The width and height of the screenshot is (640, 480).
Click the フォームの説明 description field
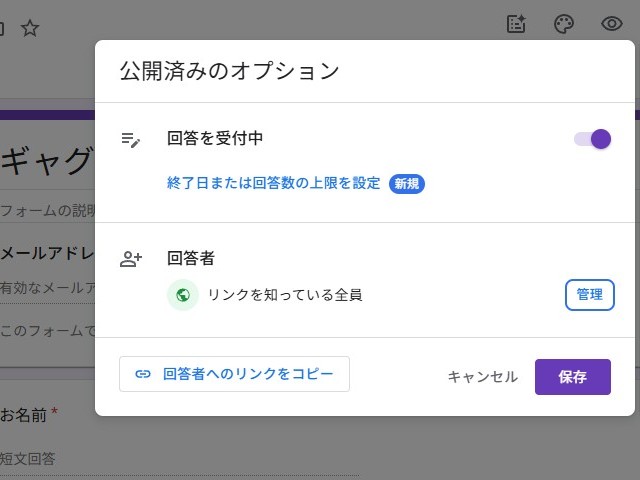pyautogui.click(x=47, y=211)
